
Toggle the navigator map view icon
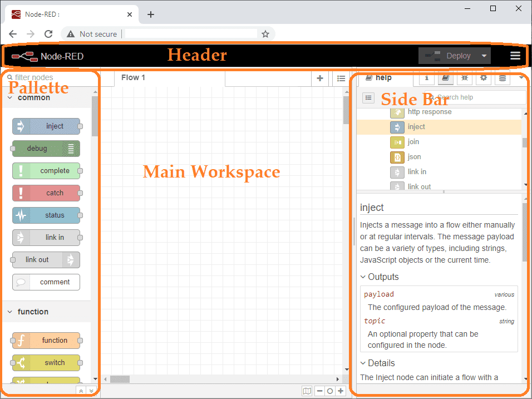[x=307, y=391]
